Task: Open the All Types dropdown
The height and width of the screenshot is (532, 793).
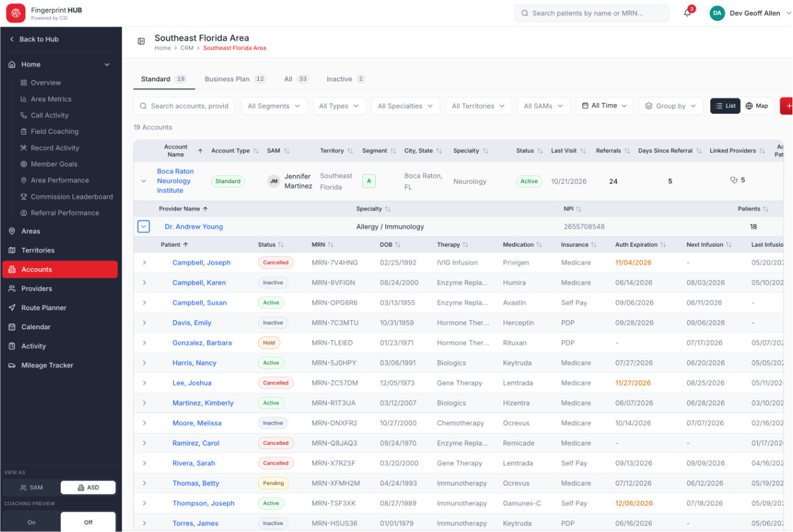Action: (339, 106)
